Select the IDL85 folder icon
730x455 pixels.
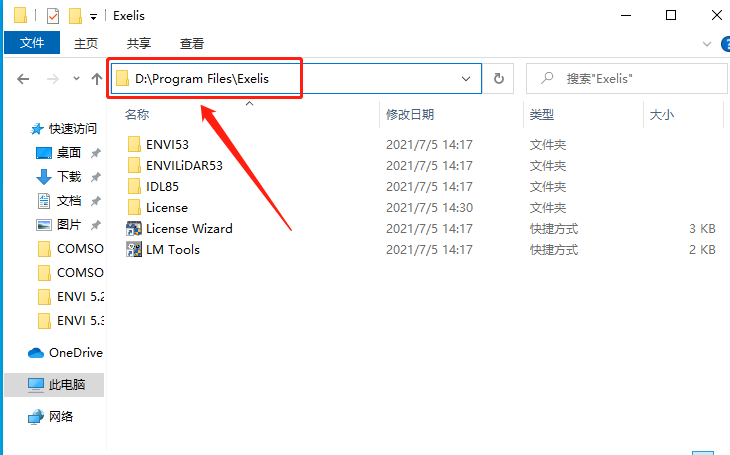(134, 186)
